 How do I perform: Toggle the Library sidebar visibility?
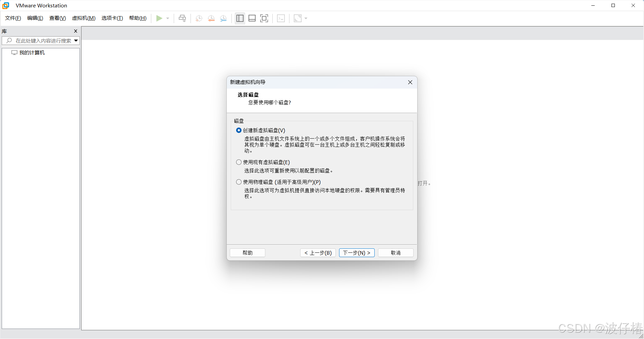click(240, 18)
